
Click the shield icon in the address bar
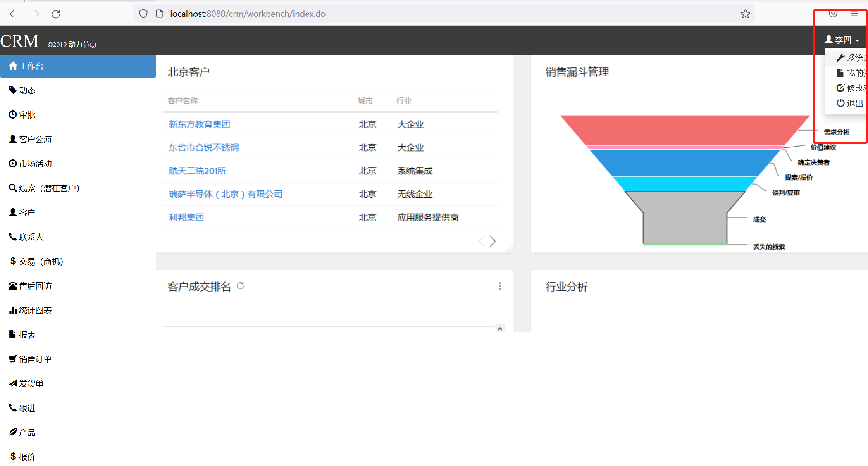click(x=143, y=14)
